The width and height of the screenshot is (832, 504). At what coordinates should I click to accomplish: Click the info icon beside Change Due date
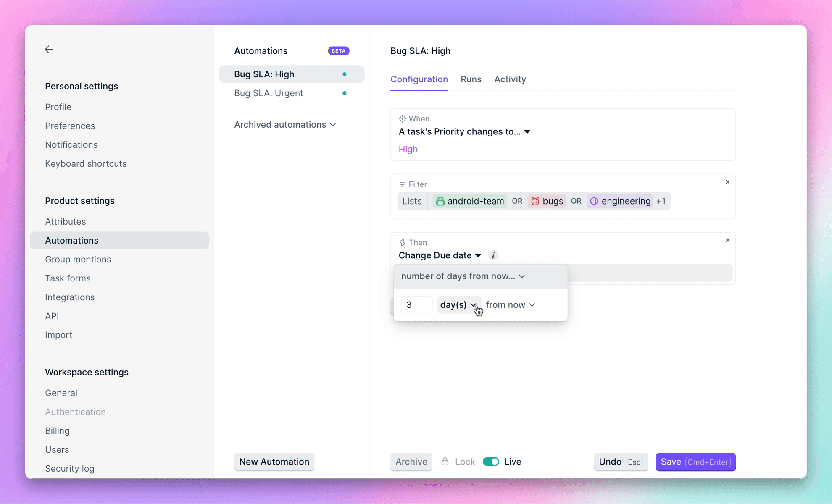(x=493, y=255)
